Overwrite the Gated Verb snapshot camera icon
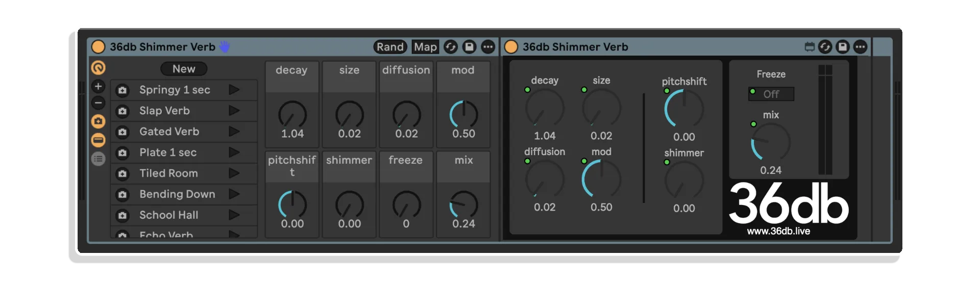980x281 pixels. (122, 132)
